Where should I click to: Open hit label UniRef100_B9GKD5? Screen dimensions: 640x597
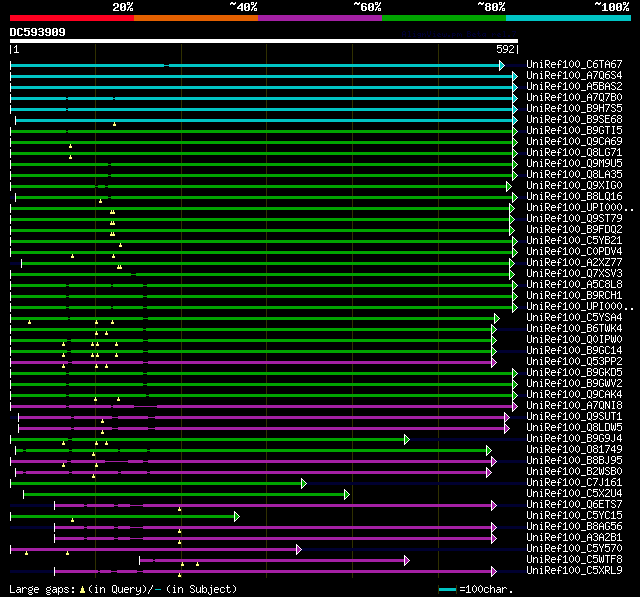tap(574, 373)
